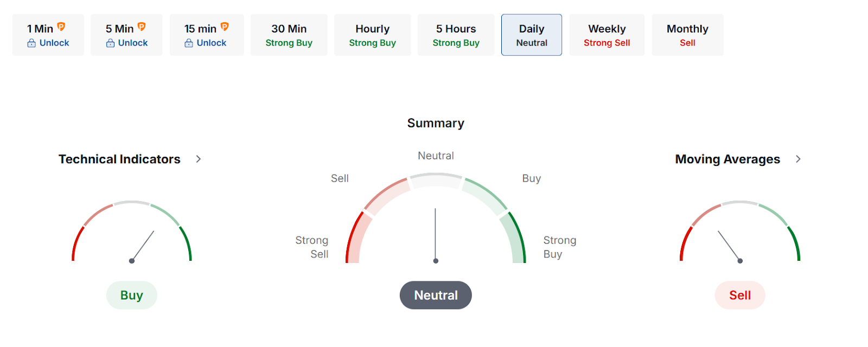Viewport: 868px width, 347px height.
Task: Click the pro badge icon on 15 min
Action: coord(225,27)
